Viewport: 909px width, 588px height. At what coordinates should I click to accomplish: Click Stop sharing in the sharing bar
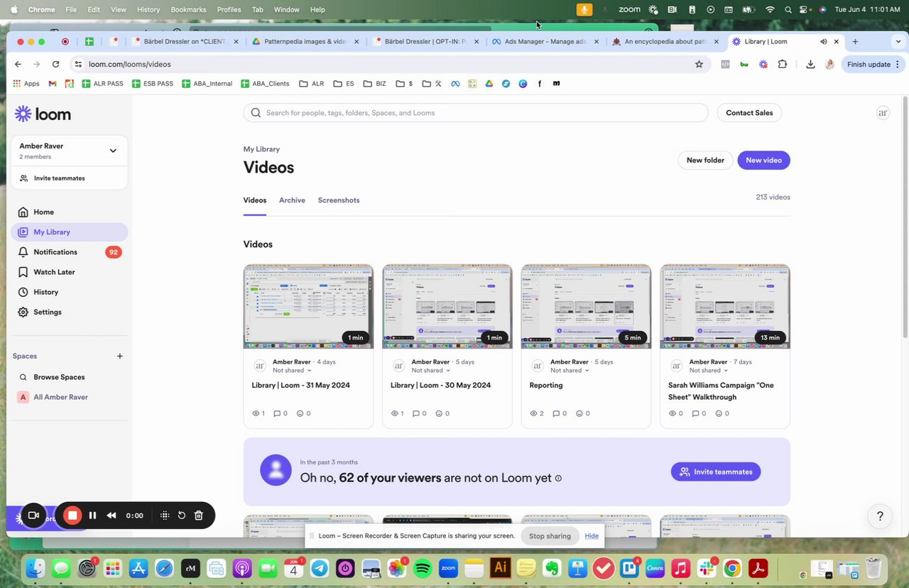pyautogui.click(x=550, y=536)
